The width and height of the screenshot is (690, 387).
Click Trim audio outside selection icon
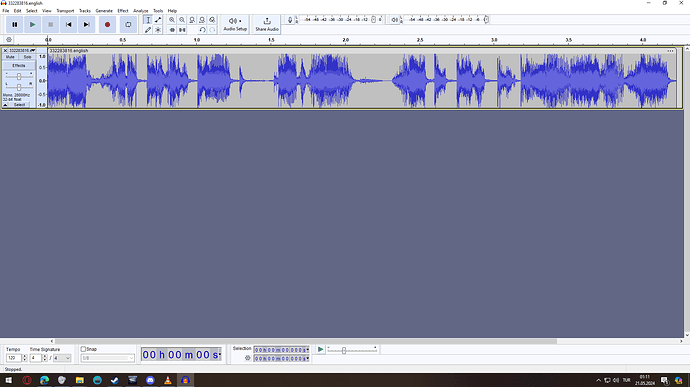[172, 29]
